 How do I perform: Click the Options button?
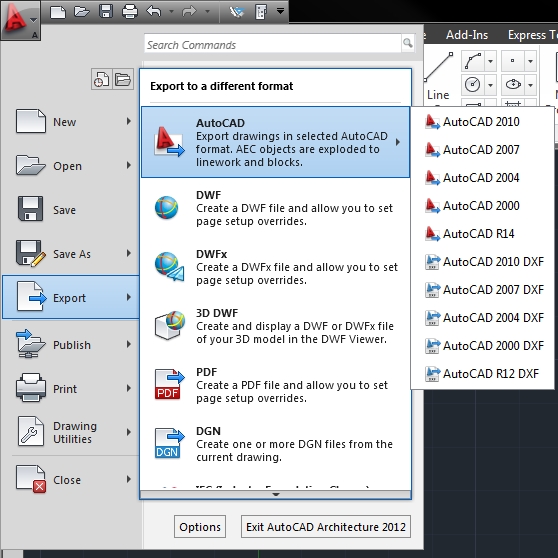[200, 526]
